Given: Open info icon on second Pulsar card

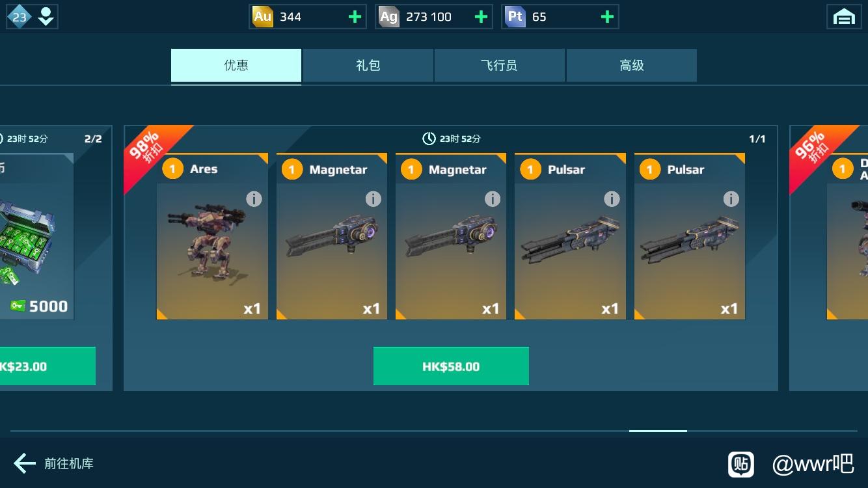Looking at the screenshot, I should [x=731, y=199].
